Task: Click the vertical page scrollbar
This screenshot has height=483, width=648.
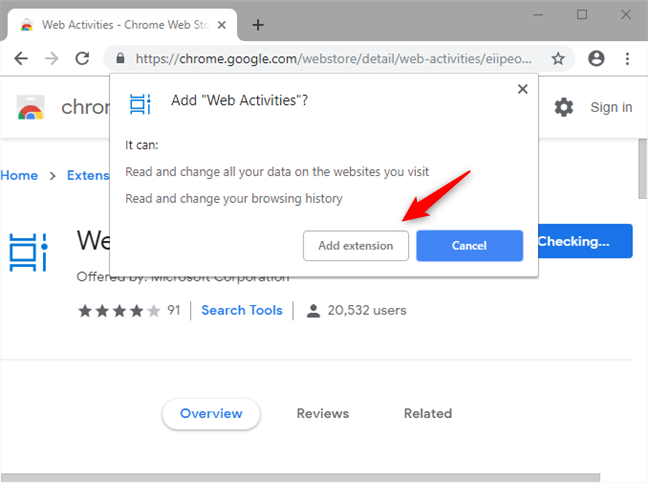Action: coord(643,169)
